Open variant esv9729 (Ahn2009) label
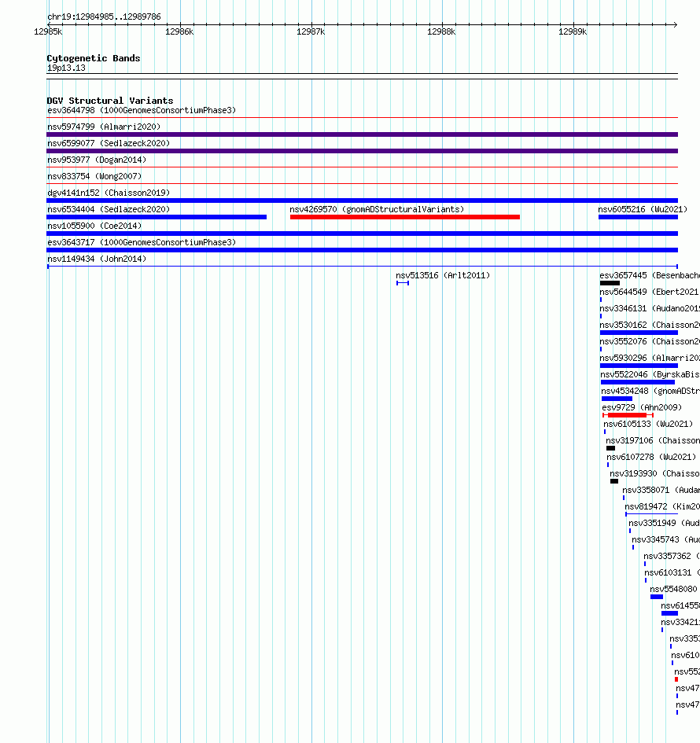The width and height of the screenshot is (700, 743). [x=642, y=407]
